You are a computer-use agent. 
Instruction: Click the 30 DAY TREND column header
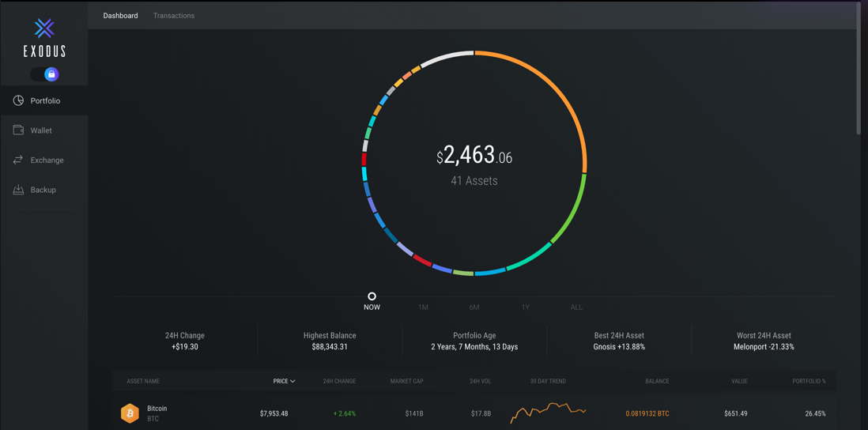548,381
